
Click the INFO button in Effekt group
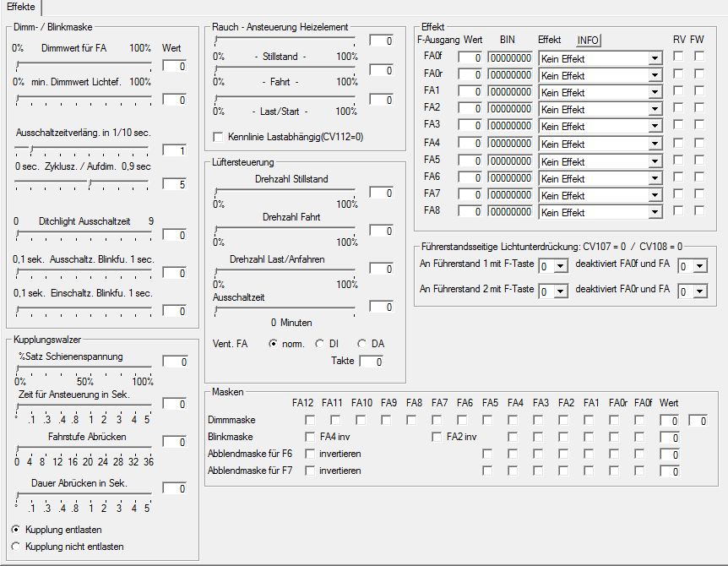pyautogui.click(x=588, y=41)
